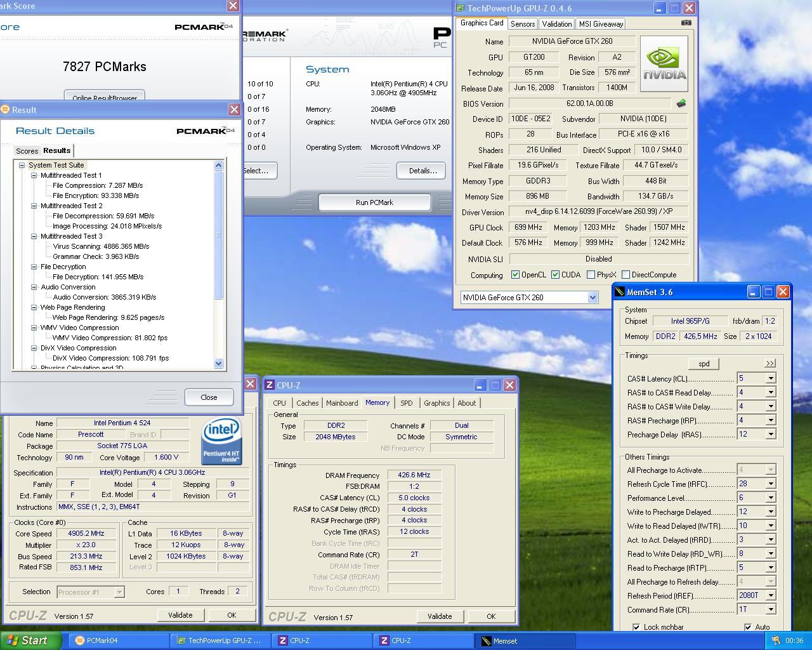Click the Run PCMark button
The image size is (812, 650).
374,202
